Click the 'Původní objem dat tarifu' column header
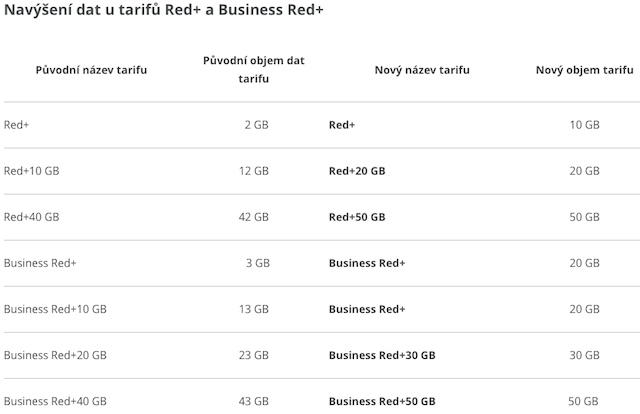Screen dimensions: 640x414 point(253,70)
